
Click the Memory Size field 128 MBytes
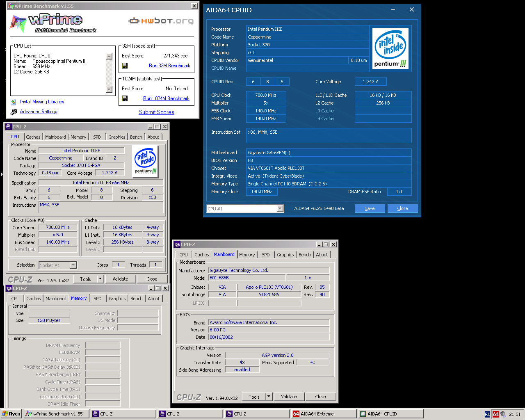click(x=49, y=320)
